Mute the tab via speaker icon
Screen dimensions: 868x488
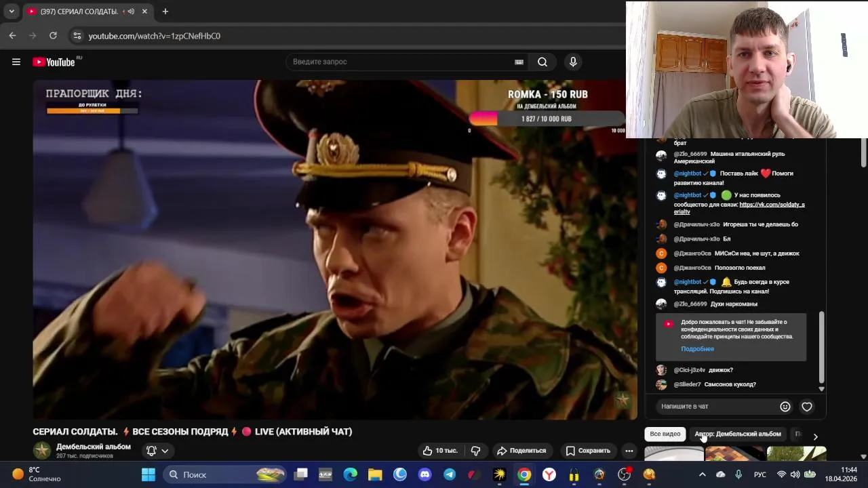pos(130,12)
